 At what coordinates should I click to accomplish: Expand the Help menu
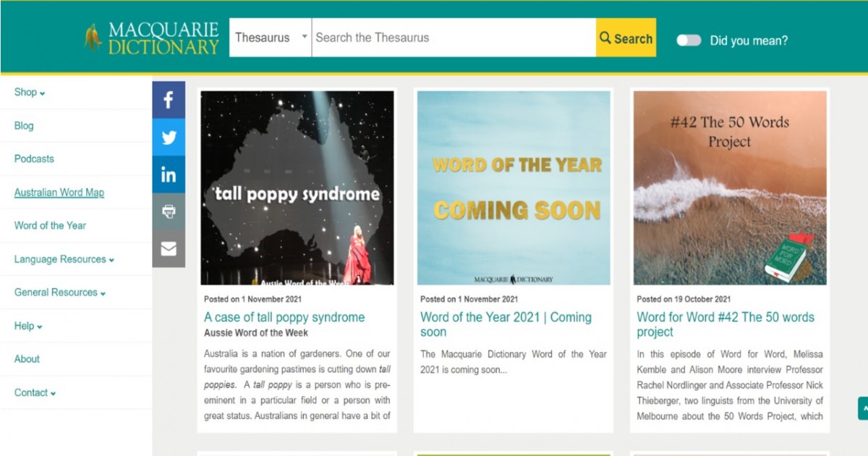click(28, 326)
